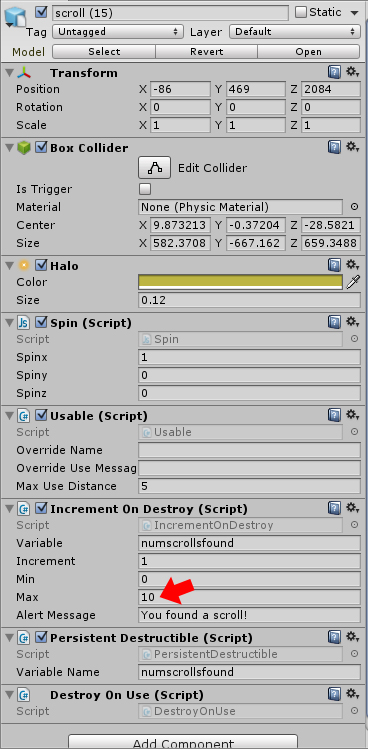Image resolution: width=368 pixels, height=749 pixels.
Task: Open the Halo Color swatch picker
Action: pyautogui.click(x=240, y=282)
